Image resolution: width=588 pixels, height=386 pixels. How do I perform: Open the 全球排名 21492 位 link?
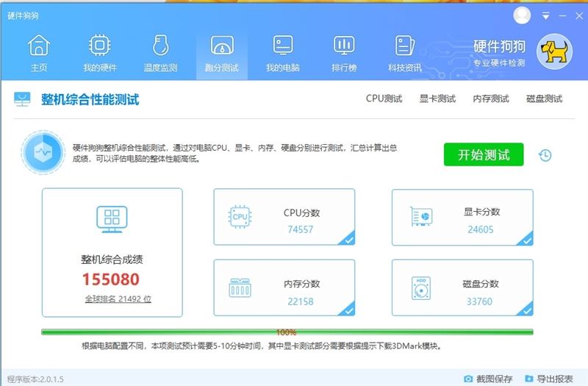pos(118,299)
